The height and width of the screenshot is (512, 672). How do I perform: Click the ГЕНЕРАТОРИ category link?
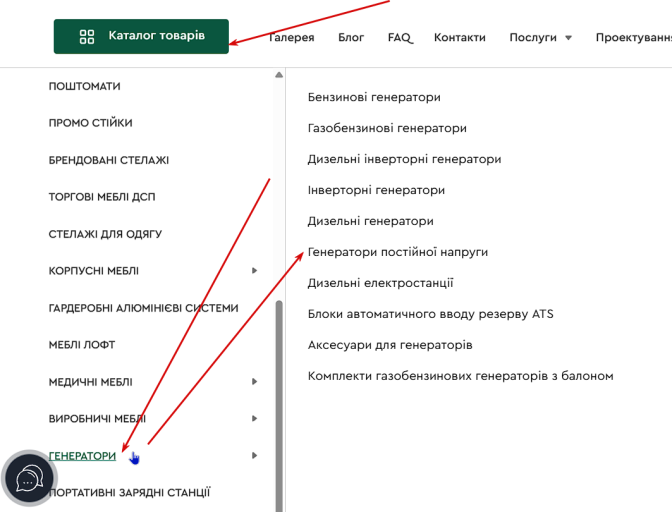(82, 456)
